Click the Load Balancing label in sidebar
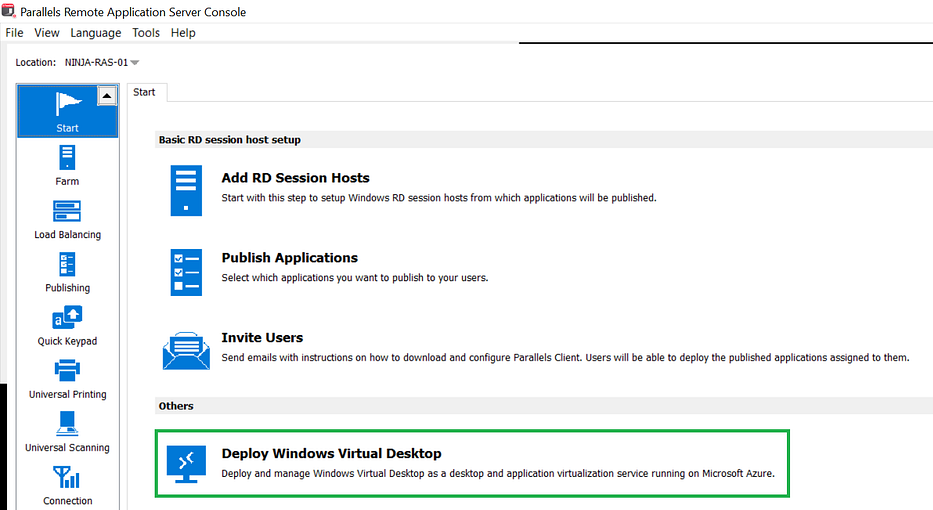Viewport: 933px width, 510px height. pos(67,234)
